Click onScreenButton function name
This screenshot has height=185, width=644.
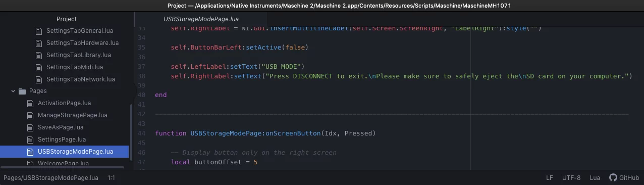(x=293, y=133)
